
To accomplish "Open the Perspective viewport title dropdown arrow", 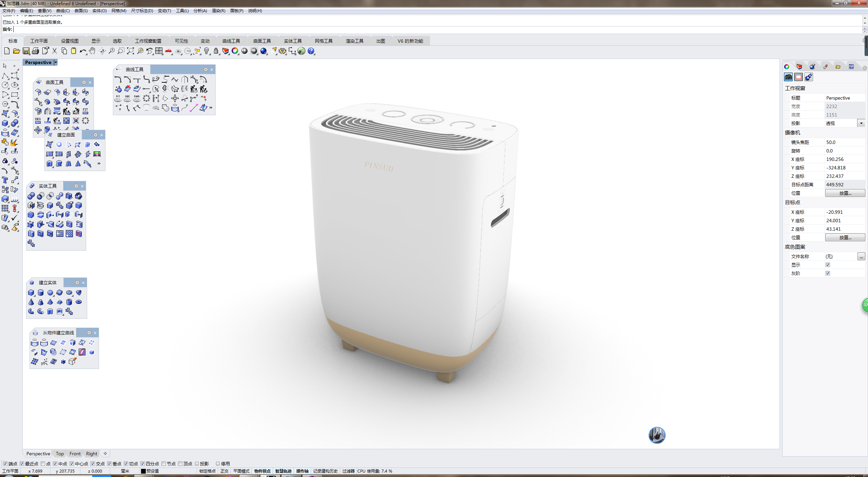I will coord(56,62).
